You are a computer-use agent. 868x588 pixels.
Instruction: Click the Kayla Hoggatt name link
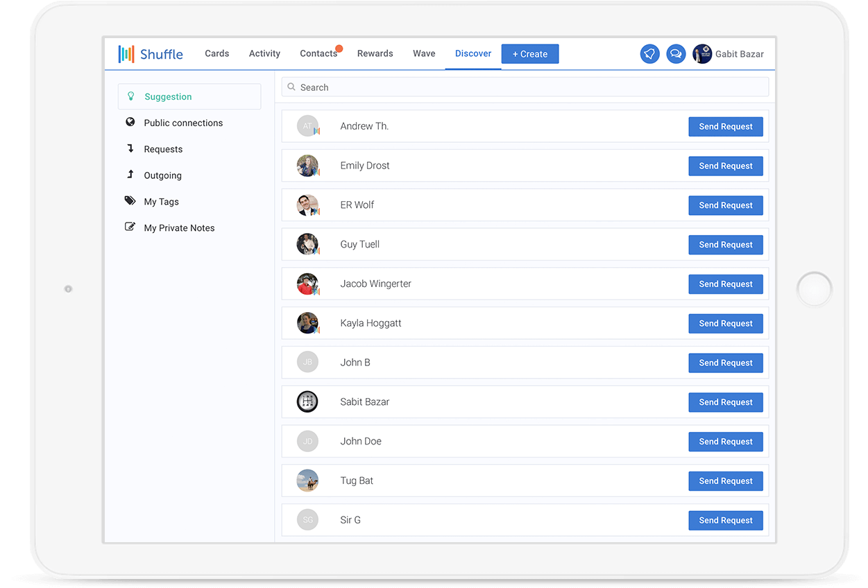tap(371, 323)
